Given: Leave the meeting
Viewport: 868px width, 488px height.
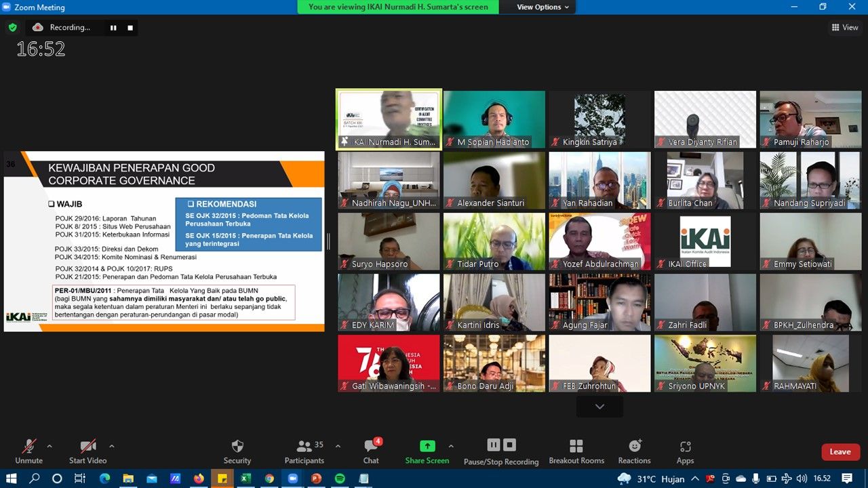Looking at the screenshot, I should point(840,451).
